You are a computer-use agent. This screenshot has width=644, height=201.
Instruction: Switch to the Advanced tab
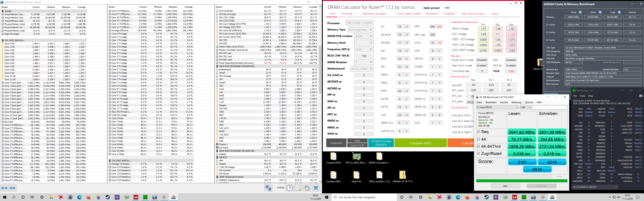347,14
